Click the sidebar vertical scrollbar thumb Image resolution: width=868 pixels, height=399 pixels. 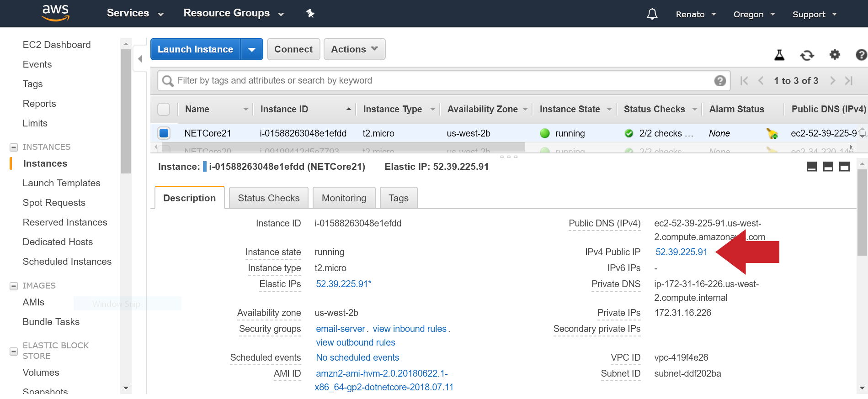(x=126, y=111)
